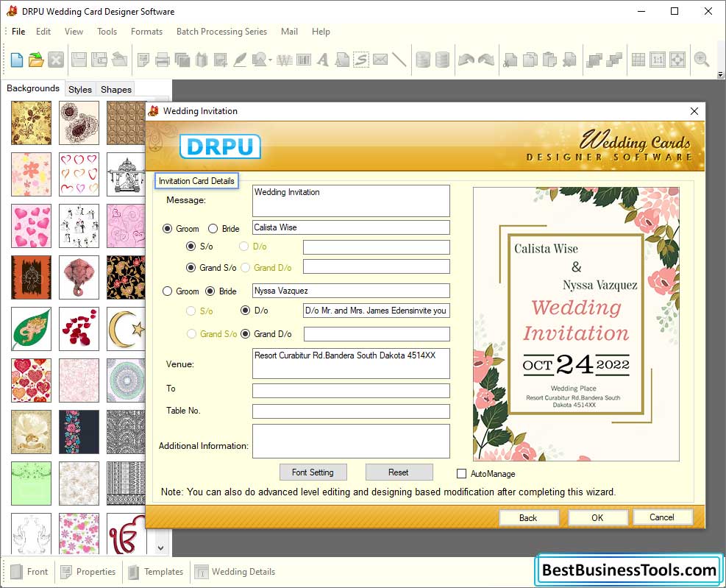Image resolution: width=726 pixels, height=588 pixels.
Task: Open the File menu
Action: point(18,32)
